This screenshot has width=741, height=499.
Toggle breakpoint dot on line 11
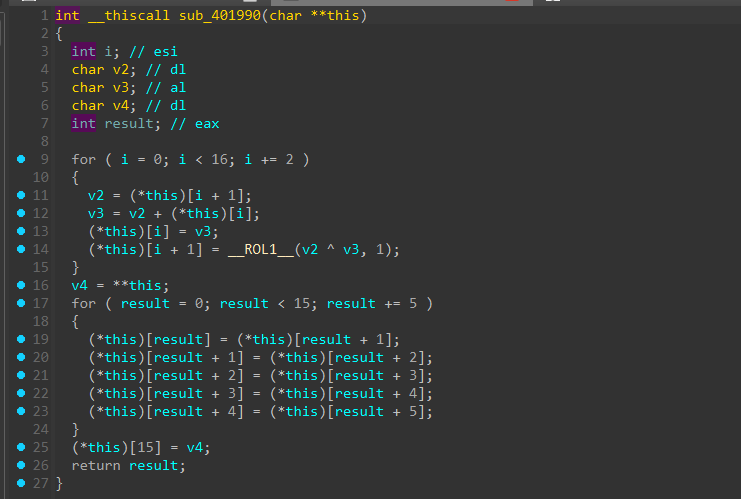pyautogui.click(x=21, y=195)
